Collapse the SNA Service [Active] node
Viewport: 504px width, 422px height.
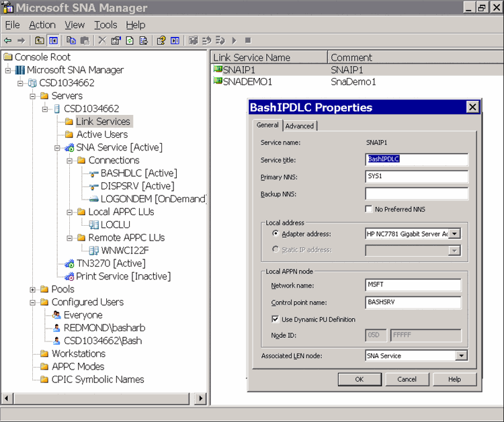click(57, 148)
